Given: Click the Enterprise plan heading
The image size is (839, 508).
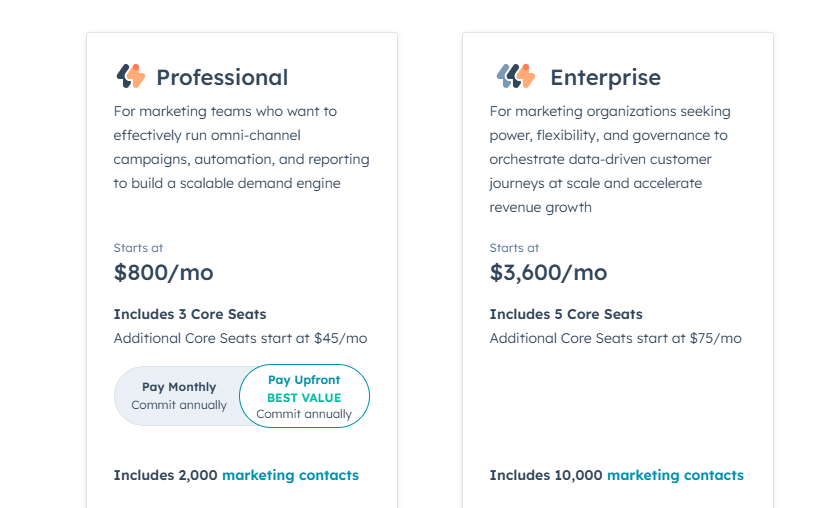Looking at the screenshot, I should pyautogui.click(x=605, y=77).
